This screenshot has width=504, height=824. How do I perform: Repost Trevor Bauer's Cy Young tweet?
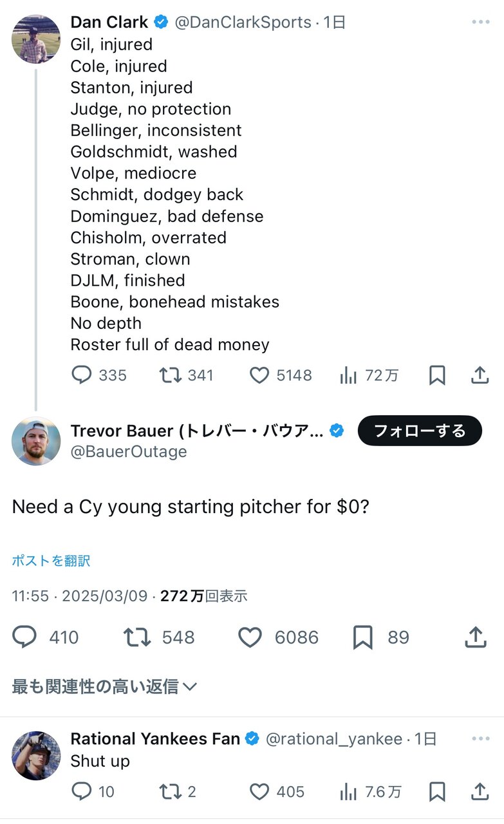click(x=137, y=637)
